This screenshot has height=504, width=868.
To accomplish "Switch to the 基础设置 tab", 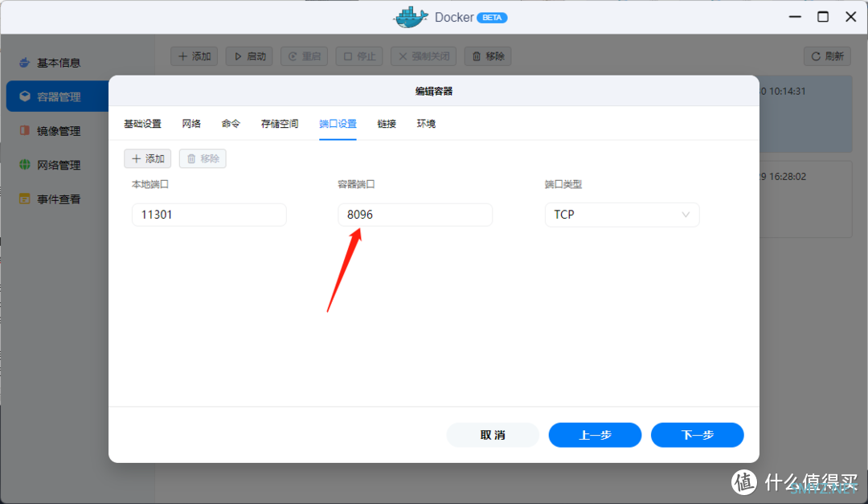I will [142, 124].
